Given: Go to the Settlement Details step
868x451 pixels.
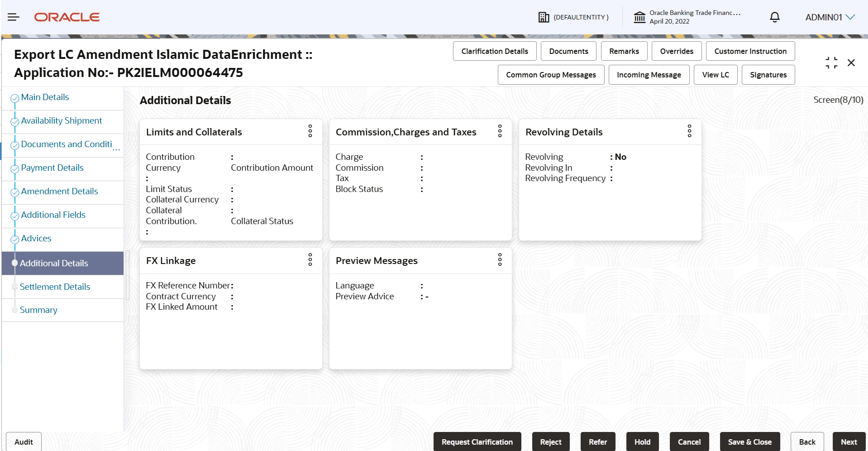Looking at the screenshot, I should tap(55, 287).
